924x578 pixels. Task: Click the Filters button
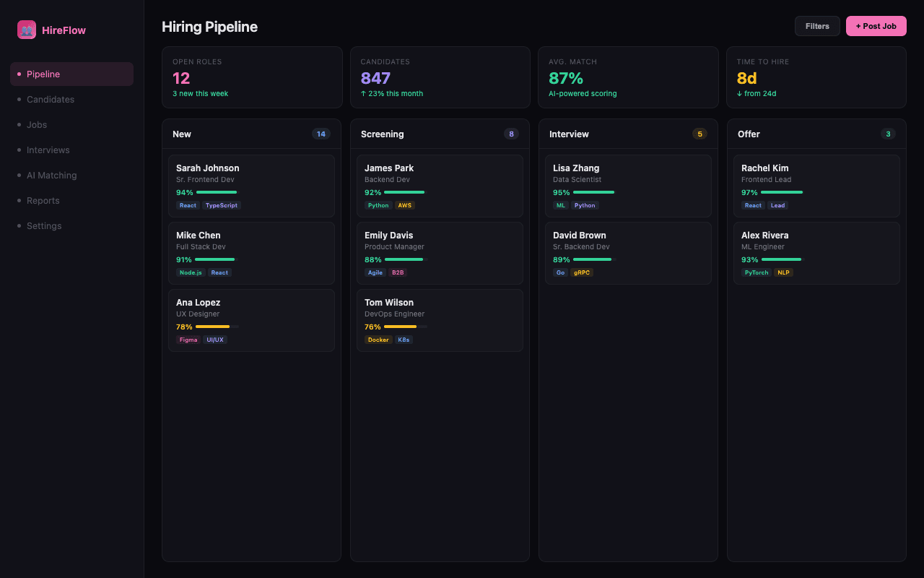click(x=817, y=26)
